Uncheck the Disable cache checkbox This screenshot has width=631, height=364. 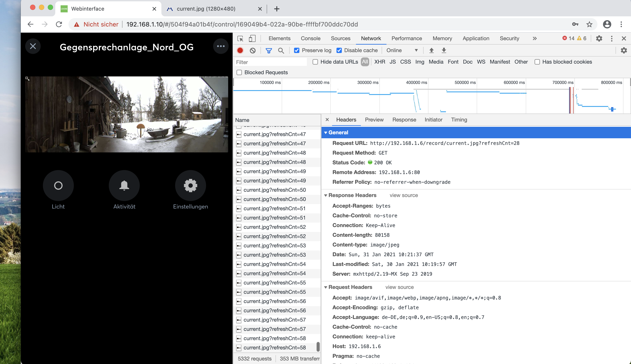[x=339, y=50]
